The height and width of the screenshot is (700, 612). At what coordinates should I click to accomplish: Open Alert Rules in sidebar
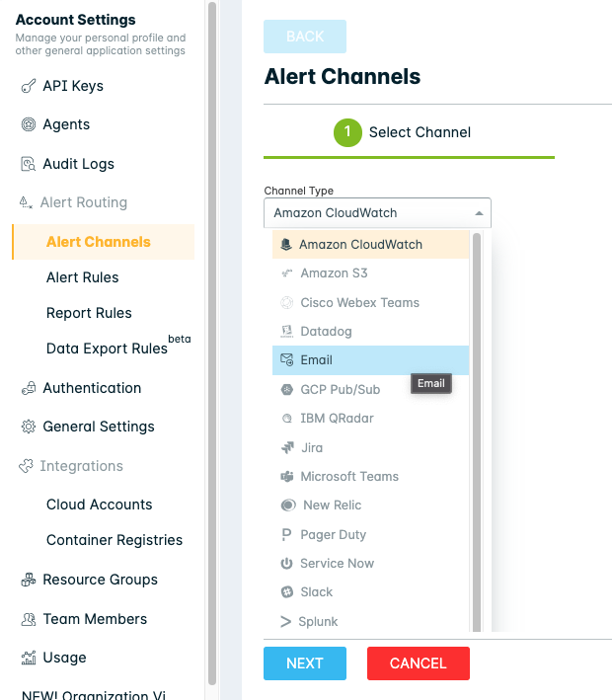click(x=83, y=277)
